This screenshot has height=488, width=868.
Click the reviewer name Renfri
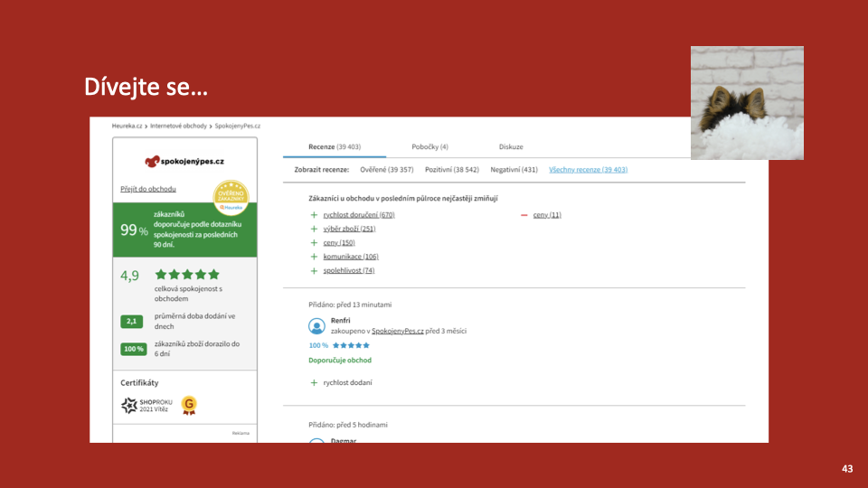(x=341, y=320)
